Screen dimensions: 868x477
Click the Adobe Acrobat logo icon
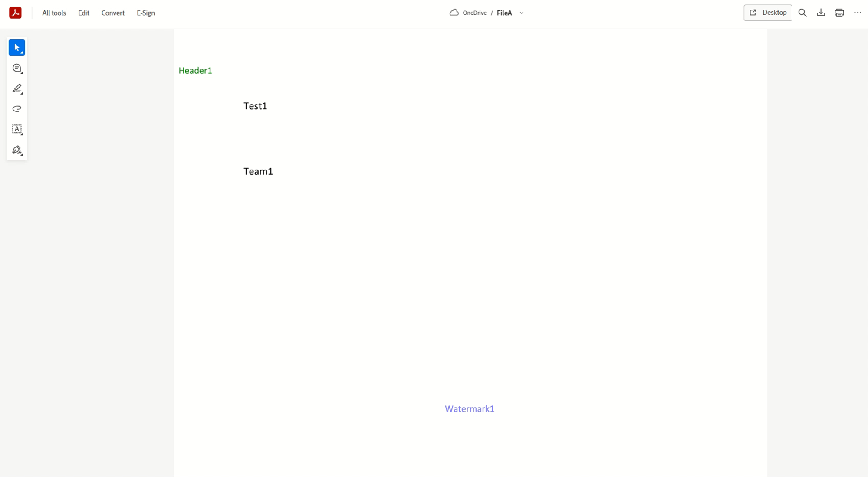[15, 13]
